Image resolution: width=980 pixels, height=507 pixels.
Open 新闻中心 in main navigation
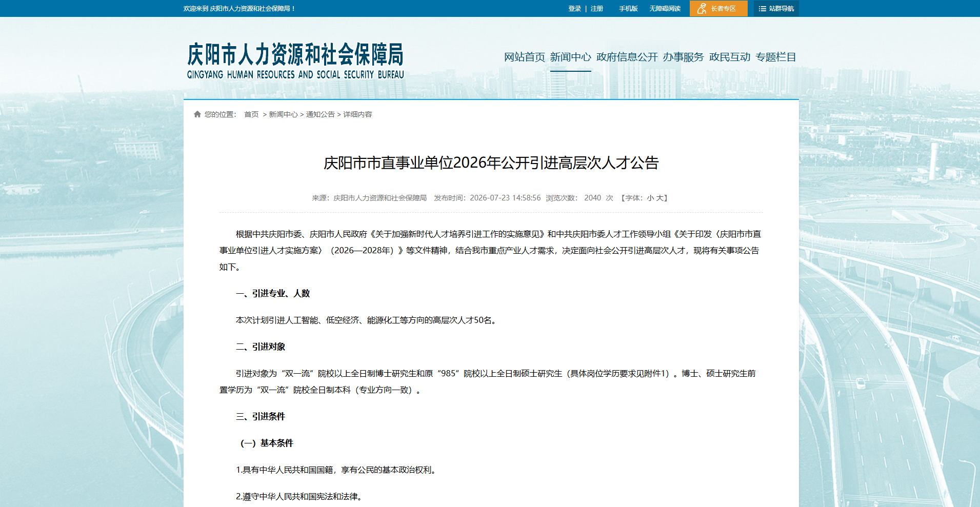coord(571,57)
